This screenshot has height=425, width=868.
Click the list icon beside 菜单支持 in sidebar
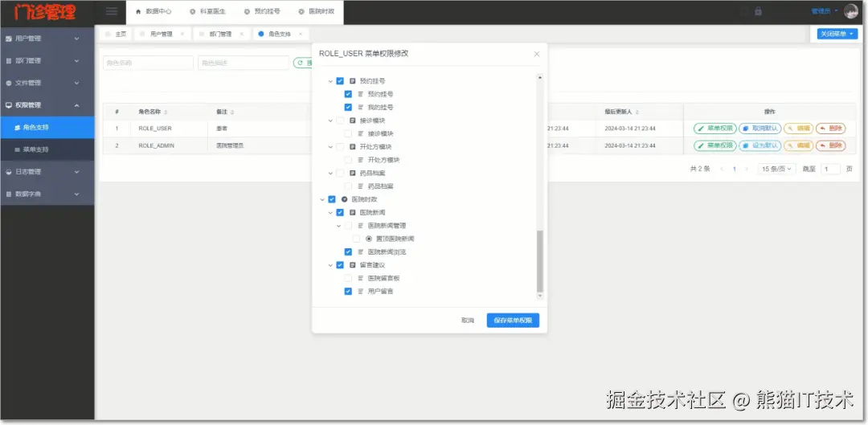pos(17,149)
